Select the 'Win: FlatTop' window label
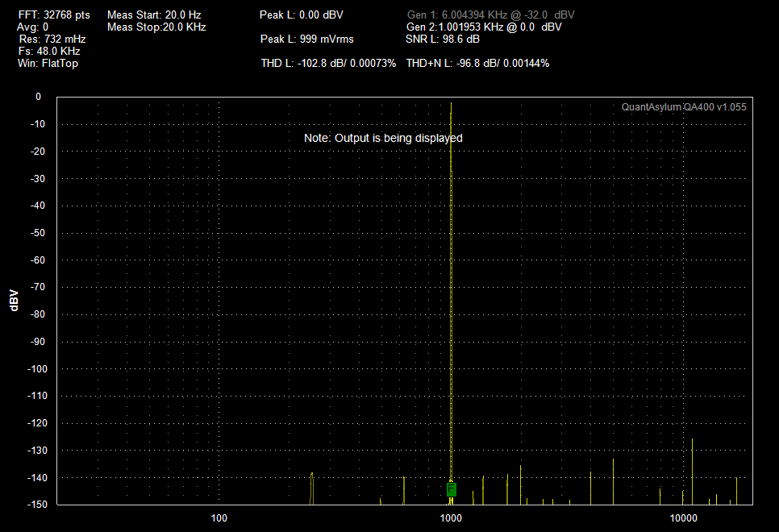 pyautogui.click(x=48, y=64)
